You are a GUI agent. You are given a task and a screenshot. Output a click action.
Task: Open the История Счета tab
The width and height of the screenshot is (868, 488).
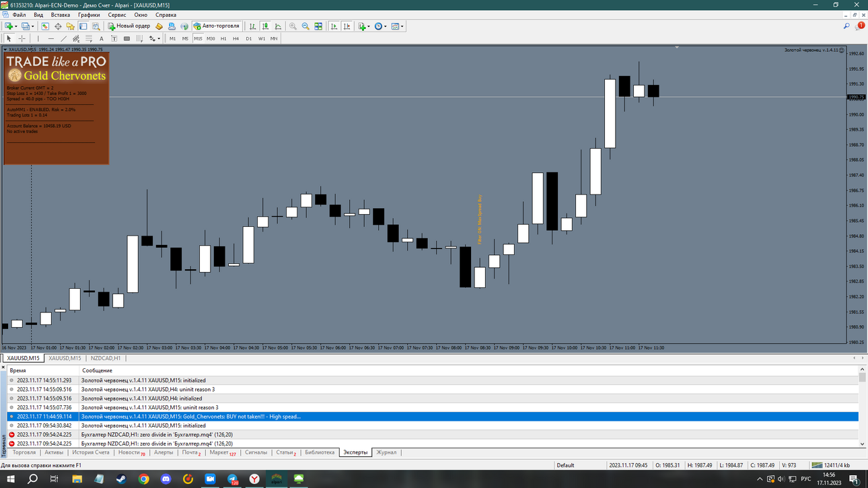[91, 452]
